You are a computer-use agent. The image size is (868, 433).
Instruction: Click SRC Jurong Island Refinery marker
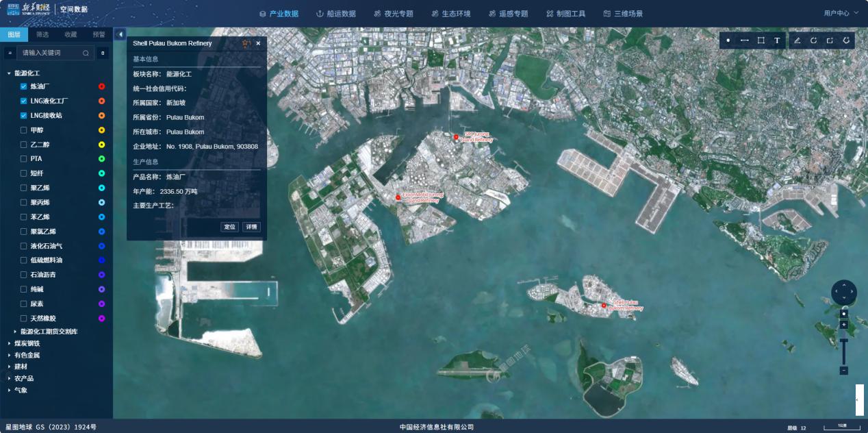[456, 137]
